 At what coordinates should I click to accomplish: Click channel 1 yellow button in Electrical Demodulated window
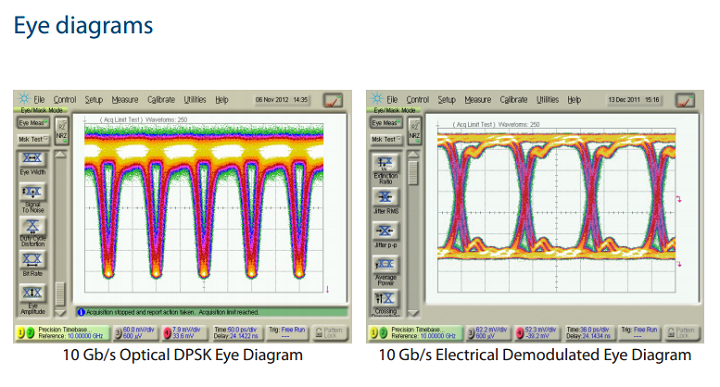tap(374, 333)
